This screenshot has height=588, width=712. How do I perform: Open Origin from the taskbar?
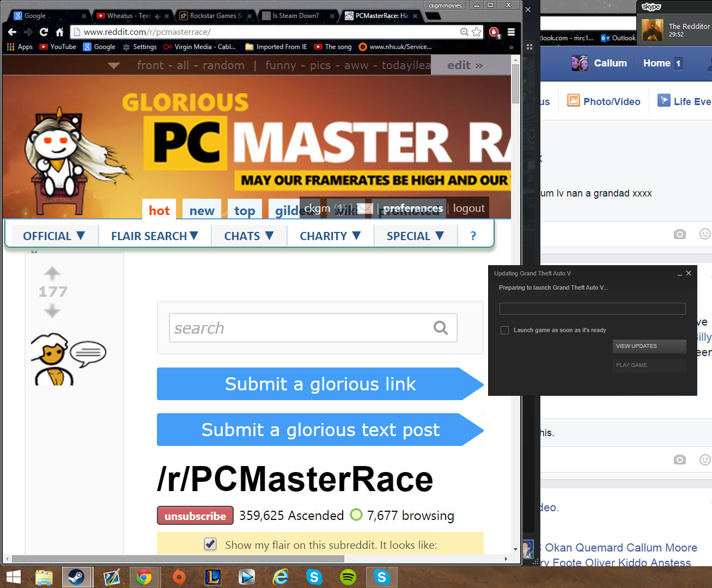point(179,577)
